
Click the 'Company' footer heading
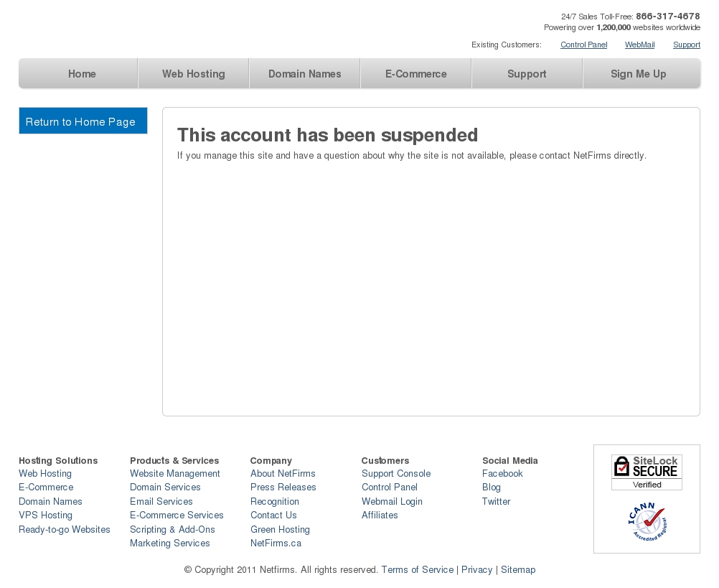[x=271, y=460]
